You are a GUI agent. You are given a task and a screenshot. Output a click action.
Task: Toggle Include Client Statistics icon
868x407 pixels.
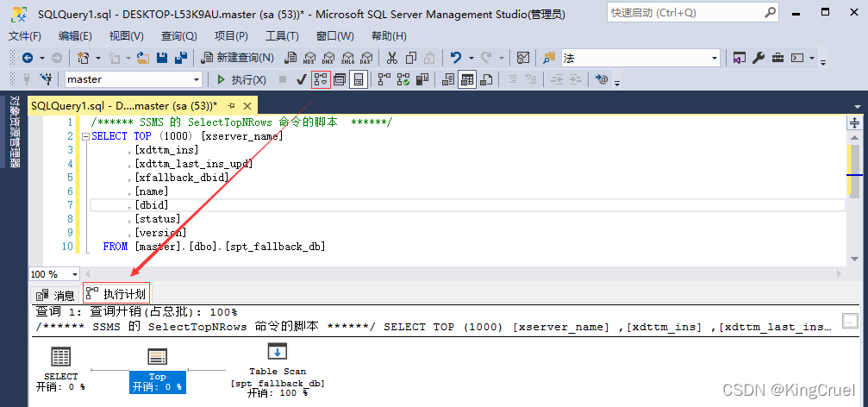click(422, 79)
